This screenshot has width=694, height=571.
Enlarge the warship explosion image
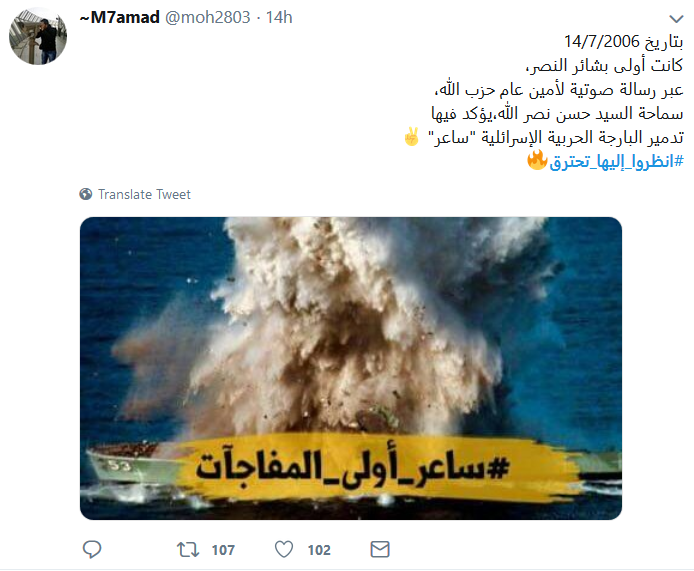(x=351, y=368)
